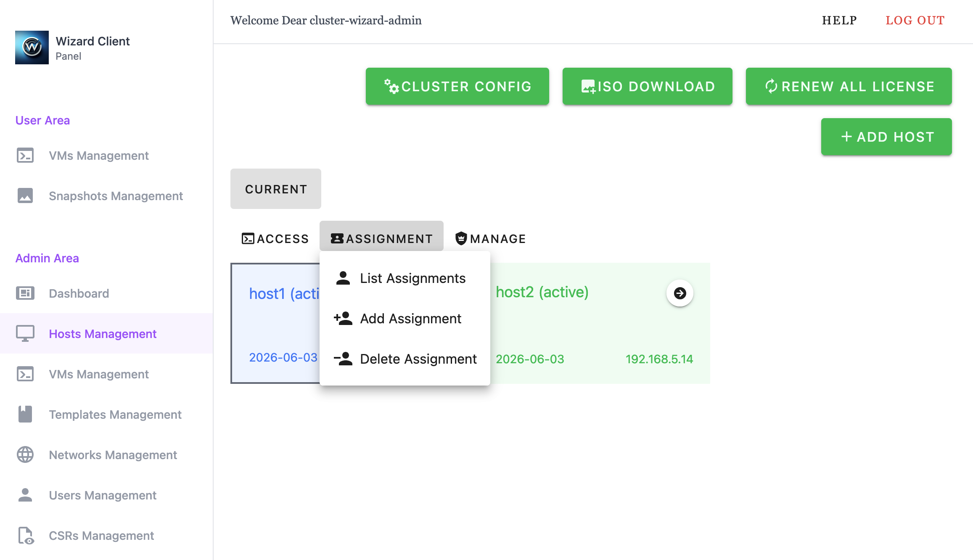Image resolution: width=973 pixels, height=560 pixels.
Task: Open the Manage dropdown menu
Action: pos(491,238)
